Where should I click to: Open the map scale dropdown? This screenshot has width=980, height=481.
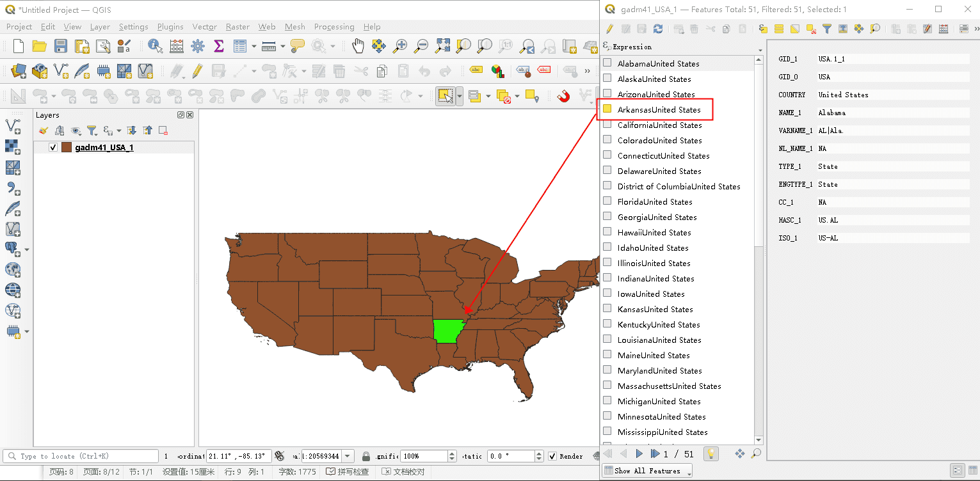point(348,456)
